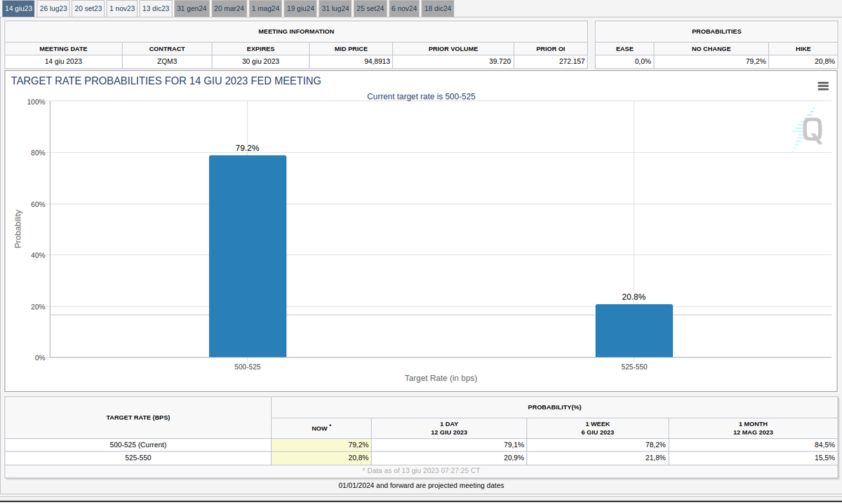Click the 'Data as of 13 giu 2023' note
The height and width of the screenshot is (504, 842).
[421, 470]
